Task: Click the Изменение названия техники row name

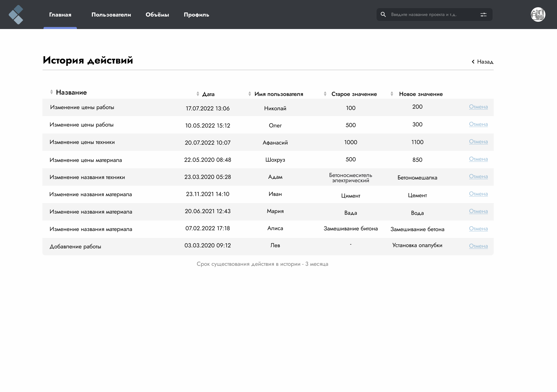Action: [87, 177]
